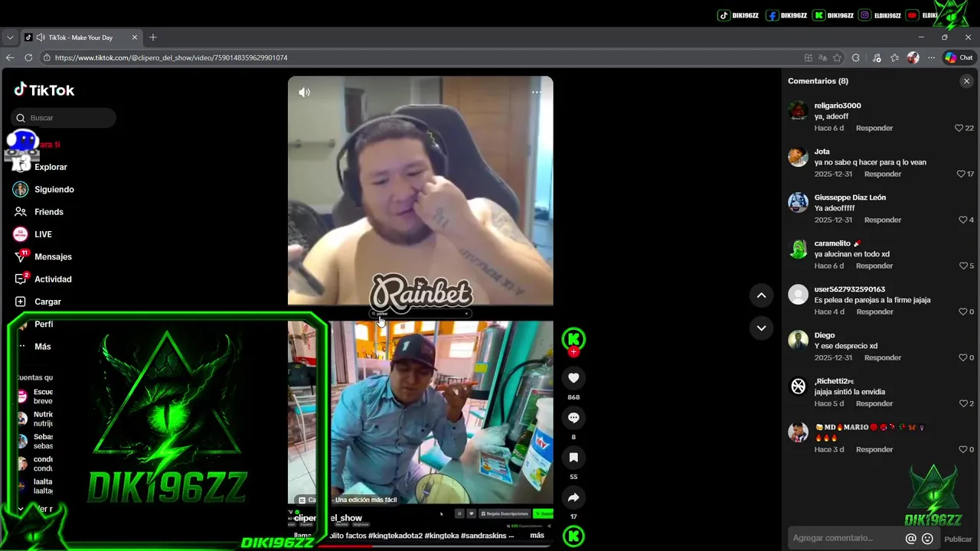Mute the tab via speaker icon
The width and height of the screenshot is (980, 551).
tap(41, 37)
